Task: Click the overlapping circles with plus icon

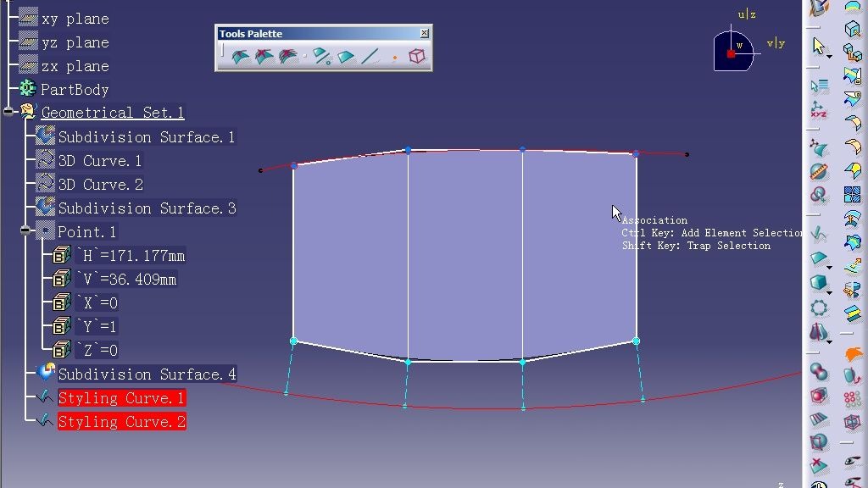Action: 819,195
